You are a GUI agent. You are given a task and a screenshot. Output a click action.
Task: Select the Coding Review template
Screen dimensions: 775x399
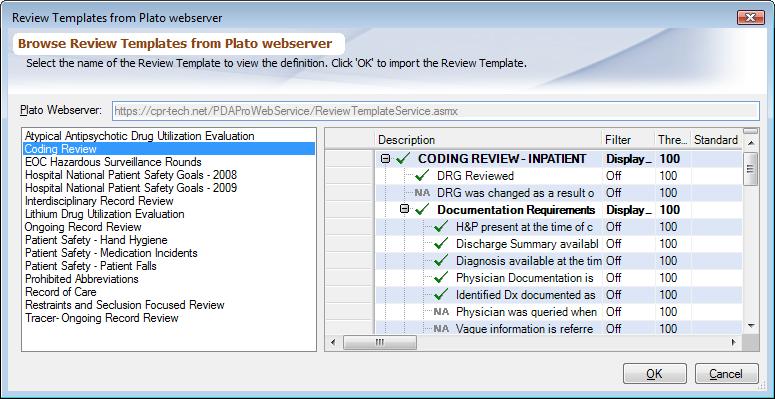(x=169, y=149)
